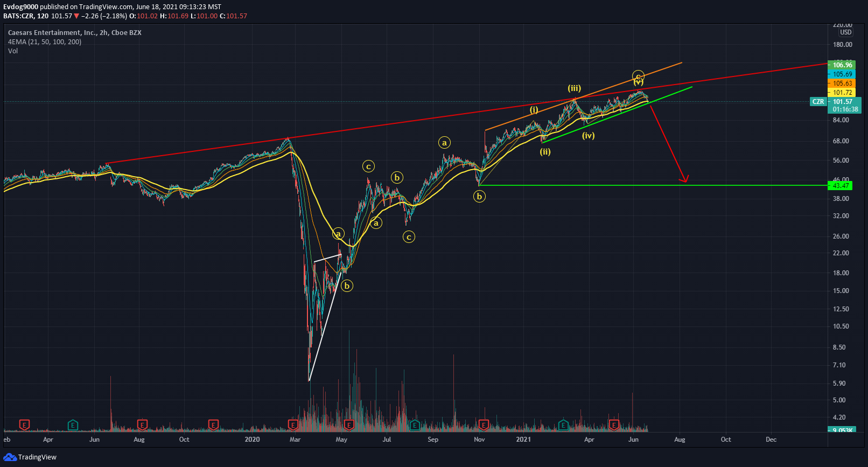Open the green earnings marker between Jul and Sep 2020
The width and height of the screenshot is (868, 467).
415,425
